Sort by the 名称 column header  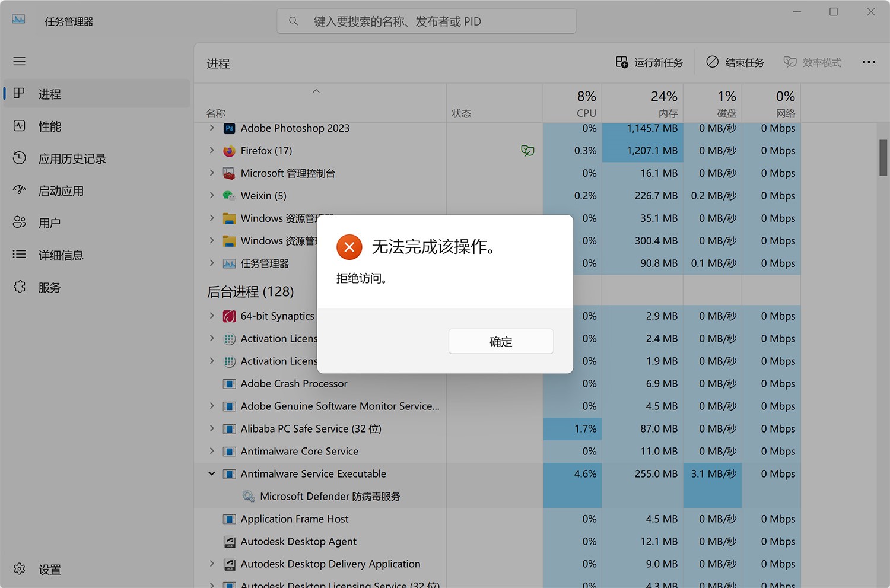(x=320, y=103)
